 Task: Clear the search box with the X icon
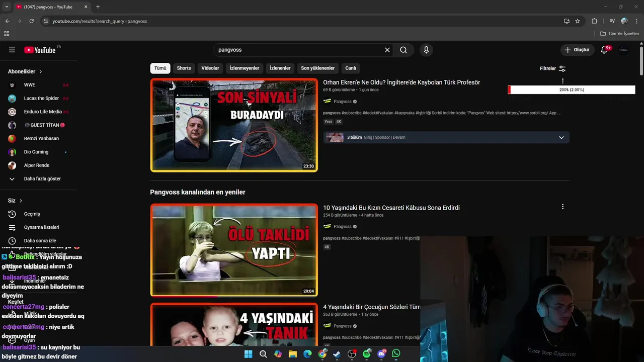pyautogui.click(x=387, y=50)
